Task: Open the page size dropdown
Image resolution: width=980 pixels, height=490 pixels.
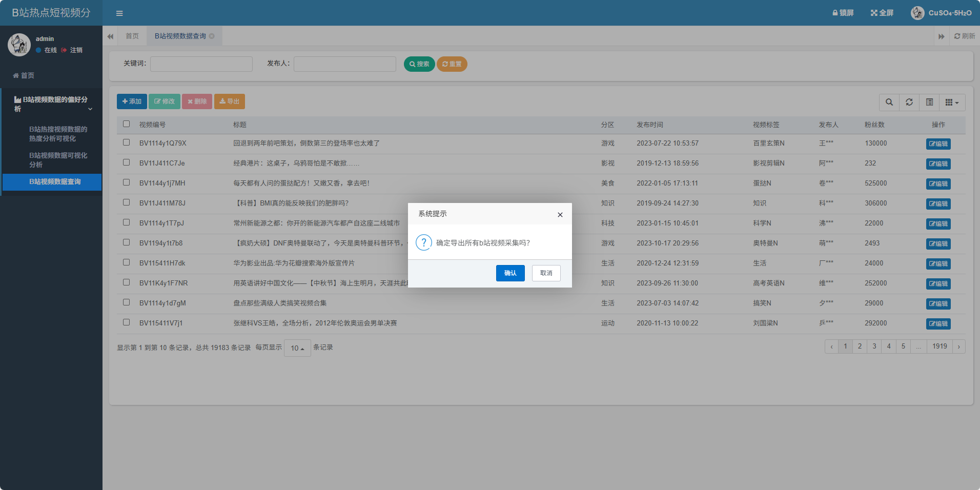Action: (x=297, y=348)
